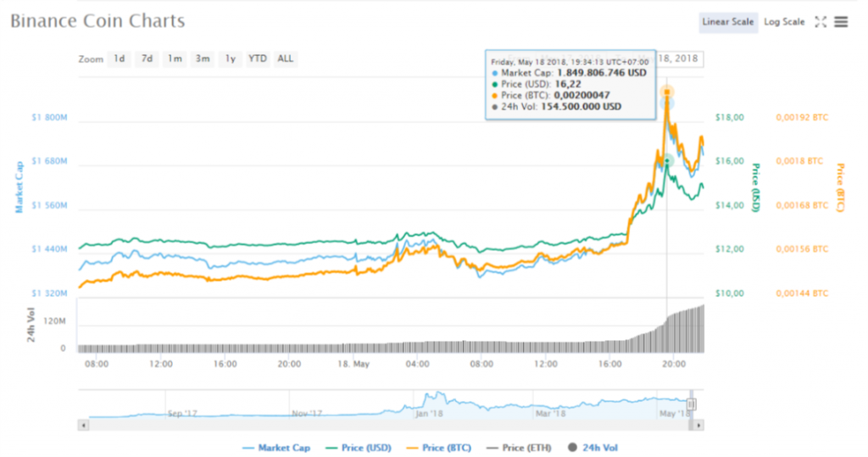868x457 pixels.
Task: Show ALL time data
Action: 286,59
